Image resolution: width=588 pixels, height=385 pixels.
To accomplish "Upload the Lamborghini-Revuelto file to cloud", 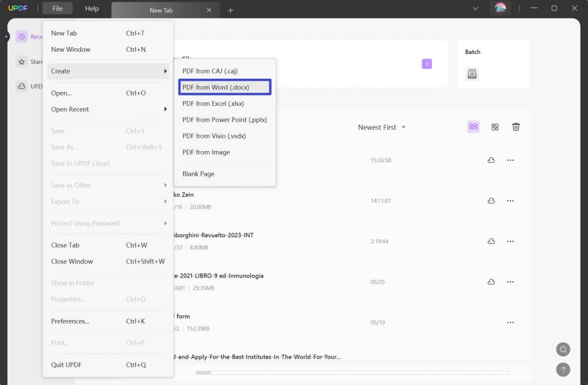I will pos(491,241).
